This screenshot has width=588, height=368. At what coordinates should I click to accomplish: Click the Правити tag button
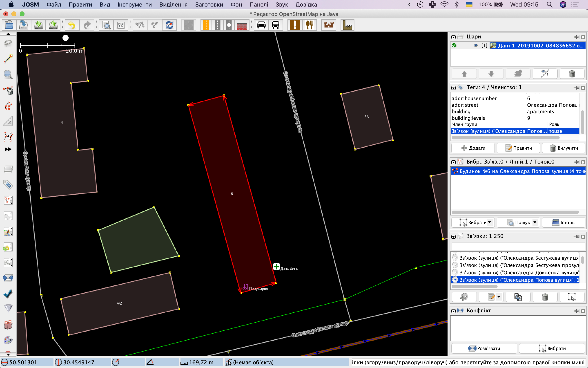point(518,148)
